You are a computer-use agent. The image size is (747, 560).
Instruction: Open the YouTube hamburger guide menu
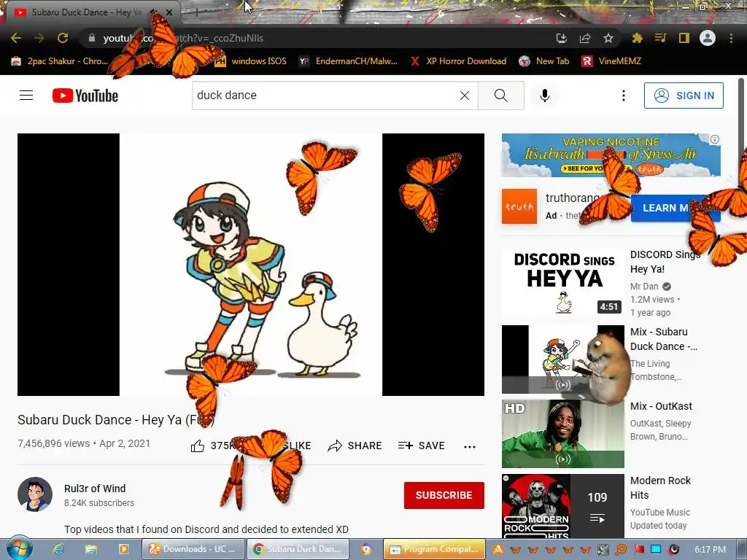(26, 96)
